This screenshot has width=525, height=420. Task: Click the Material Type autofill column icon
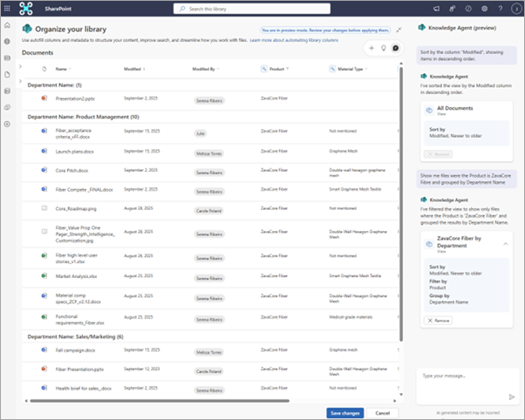332,69
